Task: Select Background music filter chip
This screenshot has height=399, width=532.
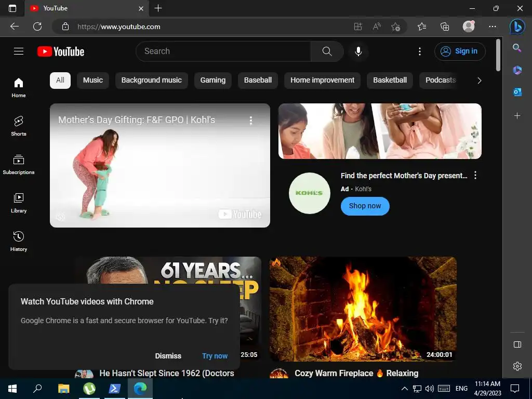Action: pyautogui.click(x=152, y=81)
